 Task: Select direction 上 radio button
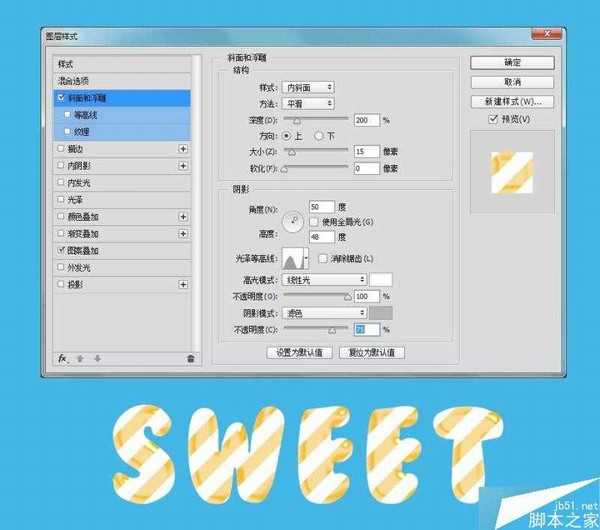coord(286,136)
